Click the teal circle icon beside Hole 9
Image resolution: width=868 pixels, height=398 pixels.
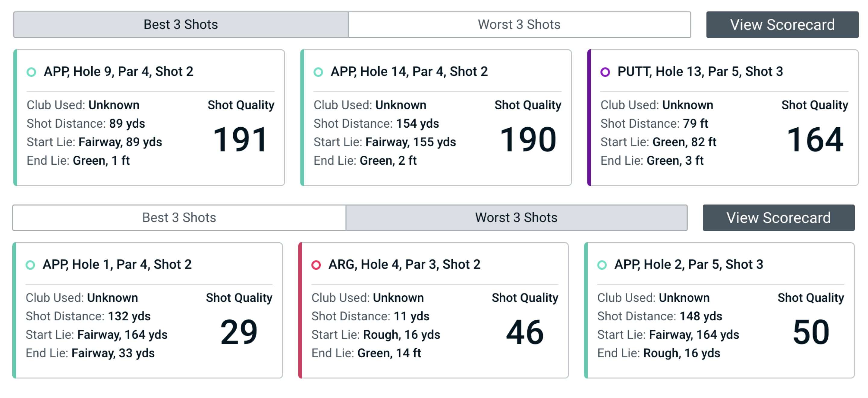(x=31, y=72)
